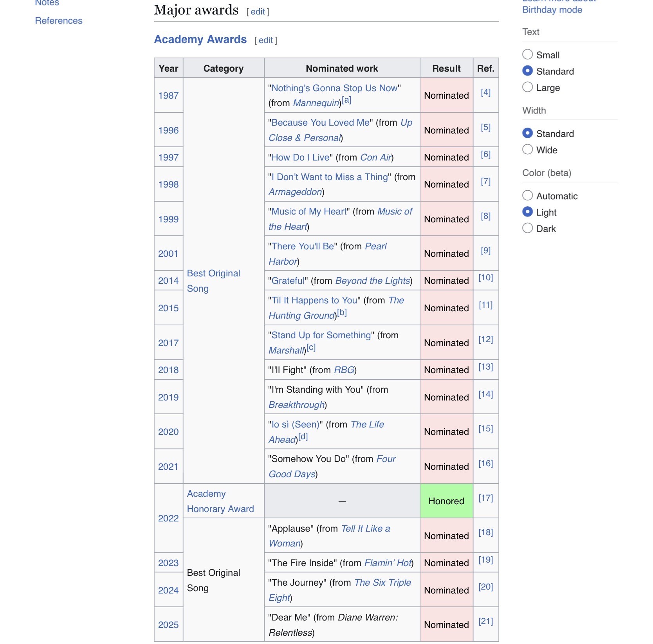Open the 1996 year link
The image size is (653, 644).
pyautogui.click(x=168, y=130)
